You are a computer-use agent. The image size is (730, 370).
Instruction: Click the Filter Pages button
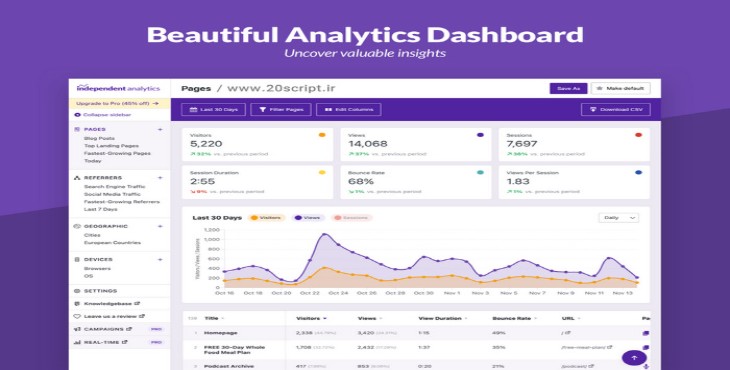coord(281,110)
